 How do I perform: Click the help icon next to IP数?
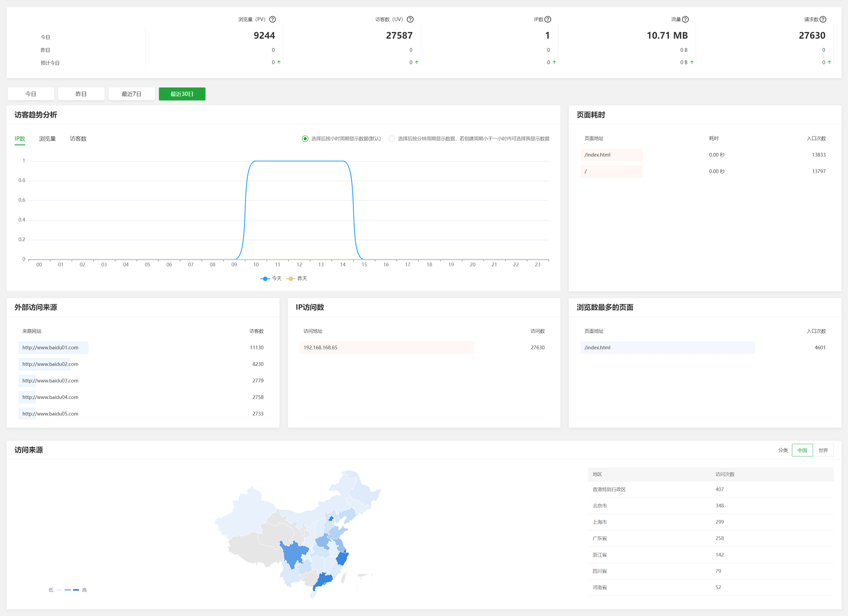[x=548, y=20]
